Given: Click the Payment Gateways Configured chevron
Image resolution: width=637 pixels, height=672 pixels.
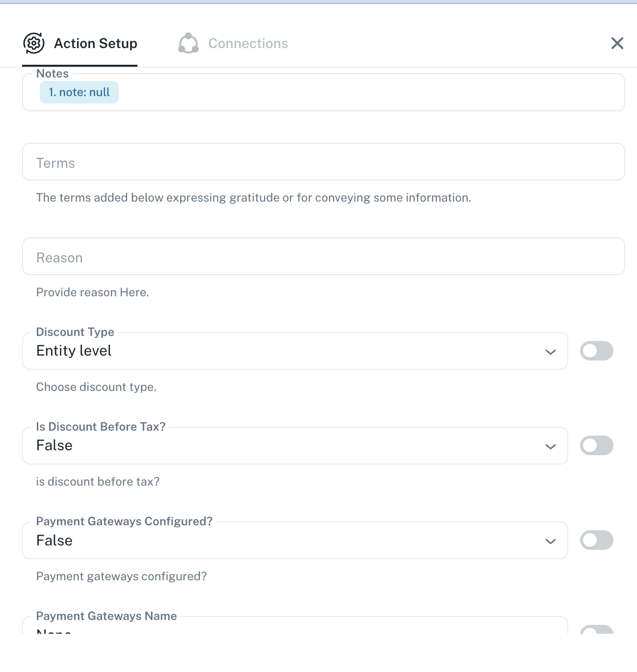Looking at the screenshot, I should click(551, 541).
